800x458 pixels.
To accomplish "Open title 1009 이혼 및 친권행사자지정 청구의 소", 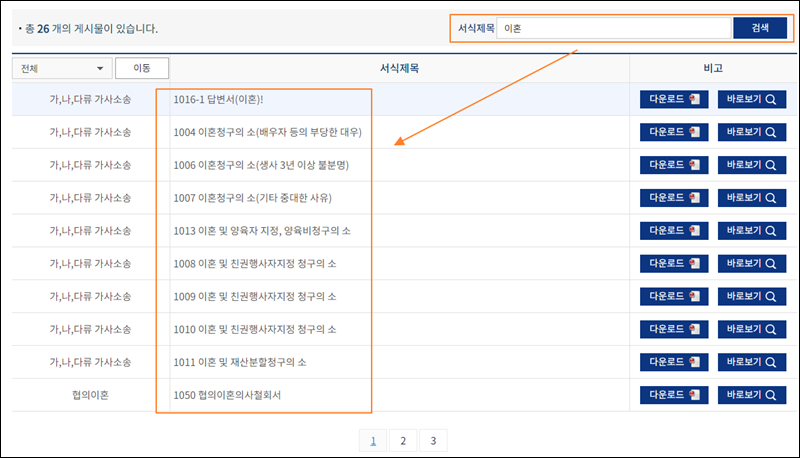I will pos(255,296).
